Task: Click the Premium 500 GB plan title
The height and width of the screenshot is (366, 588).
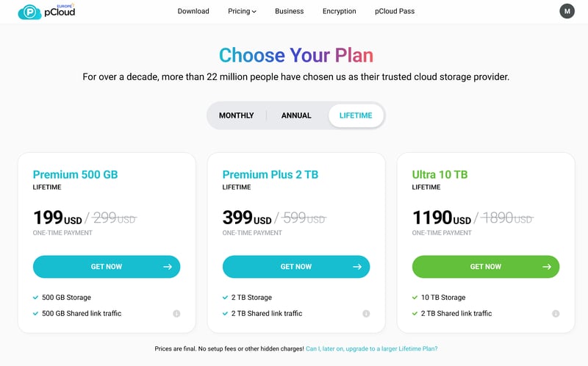Action: 75,175
